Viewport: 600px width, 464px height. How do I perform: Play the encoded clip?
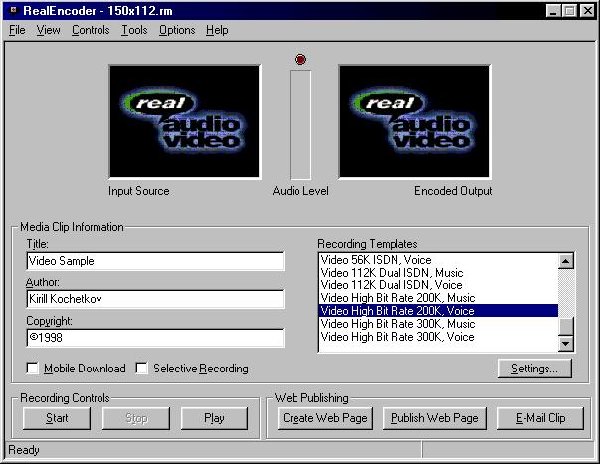(214, 418)
